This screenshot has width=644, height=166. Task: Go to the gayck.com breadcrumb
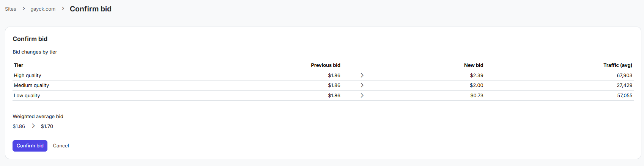pos(43,9)
